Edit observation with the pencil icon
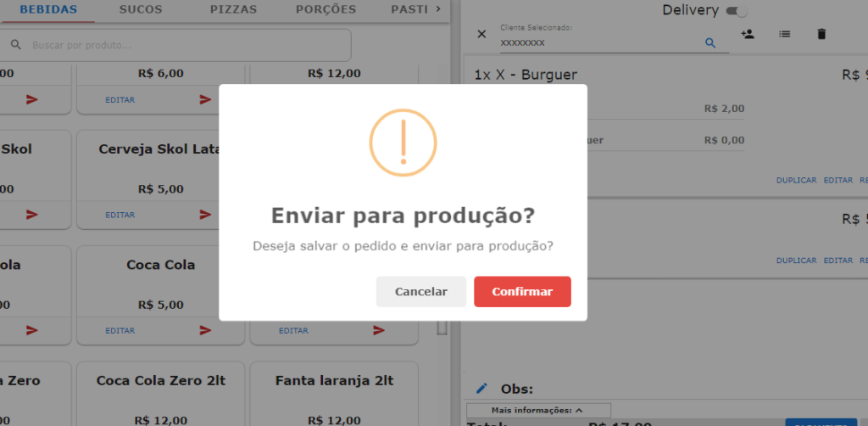 [x=481, y=389]
